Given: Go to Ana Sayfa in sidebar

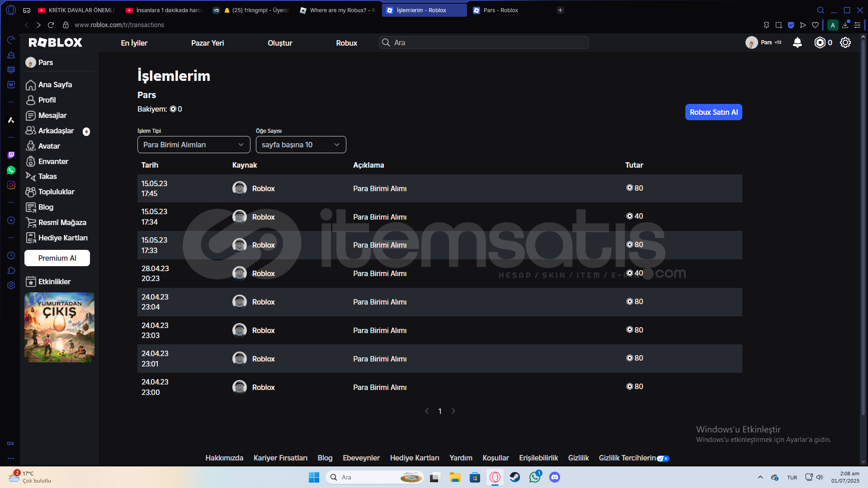Looking at the screenshot, I should tap(49, 84).
